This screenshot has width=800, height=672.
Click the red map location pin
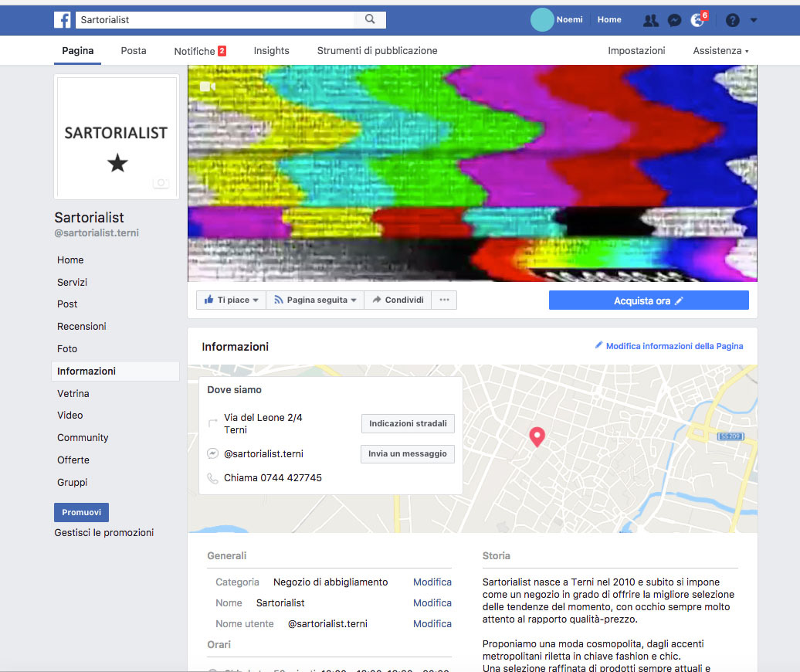click(x=537, y=437)
